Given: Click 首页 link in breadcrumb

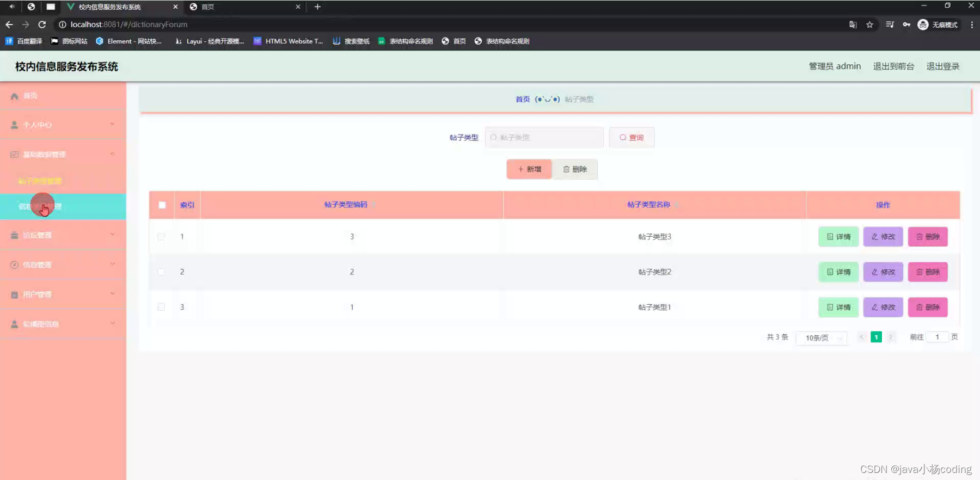Looking at the screenshot, I should pos(523,99).
